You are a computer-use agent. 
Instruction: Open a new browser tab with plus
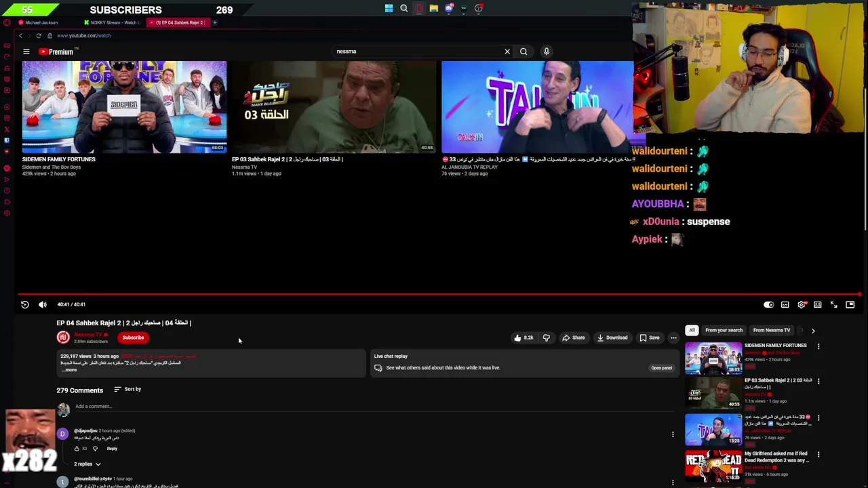coord(215,22)
